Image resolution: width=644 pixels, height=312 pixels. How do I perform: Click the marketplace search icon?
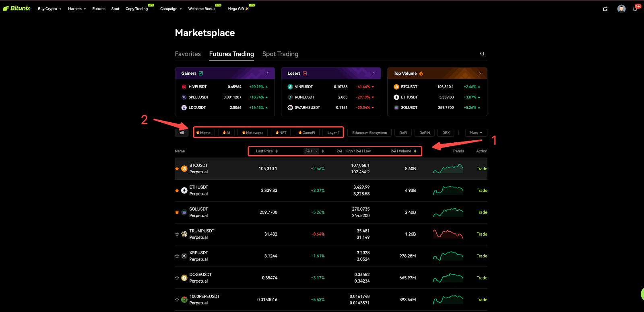[x=482, y=54]
